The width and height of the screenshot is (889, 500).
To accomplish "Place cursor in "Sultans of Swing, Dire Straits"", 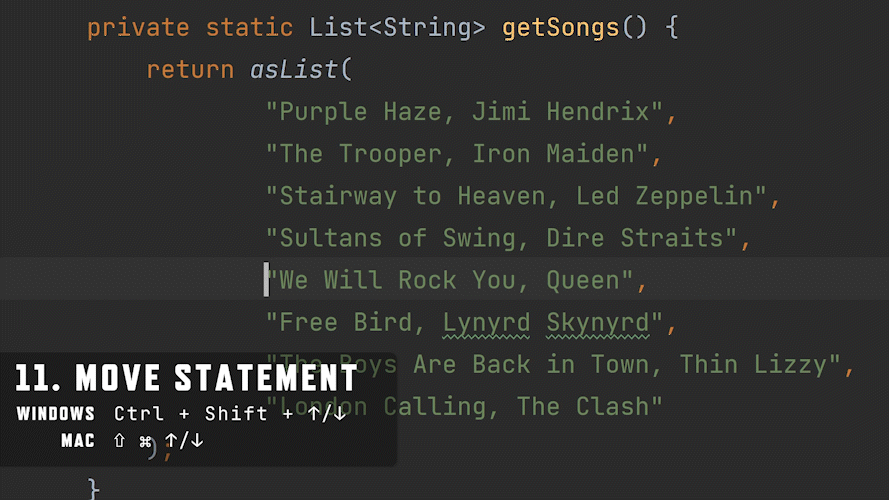I will [501, 238].
